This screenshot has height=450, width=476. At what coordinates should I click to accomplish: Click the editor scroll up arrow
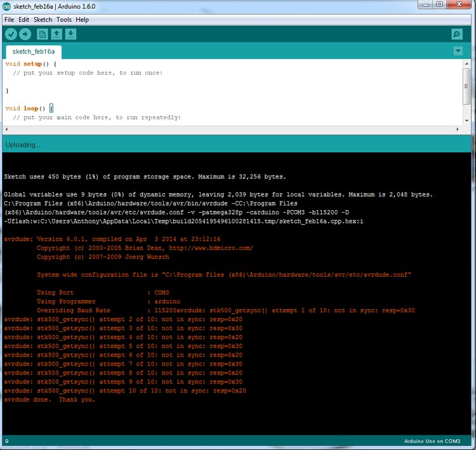click(x=466, y=63)
